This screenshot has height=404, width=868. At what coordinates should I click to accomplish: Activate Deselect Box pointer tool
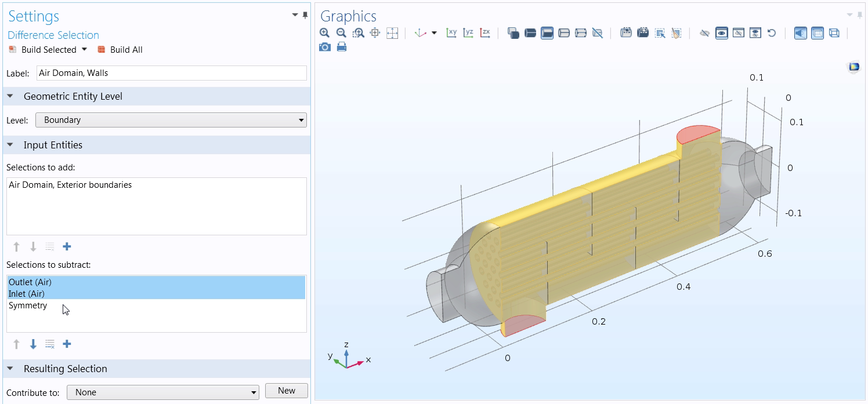pos(676,33)
